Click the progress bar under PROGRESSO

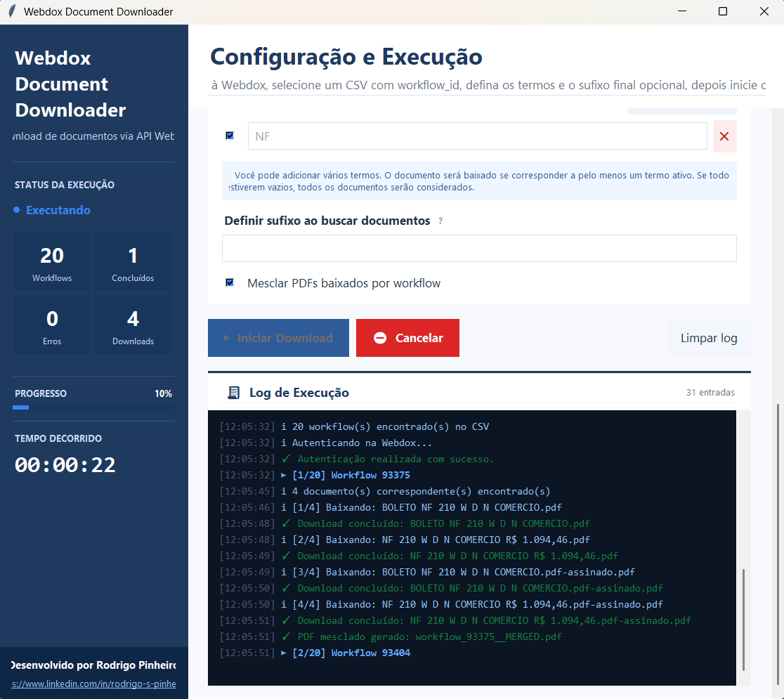[x=93, y=407]
